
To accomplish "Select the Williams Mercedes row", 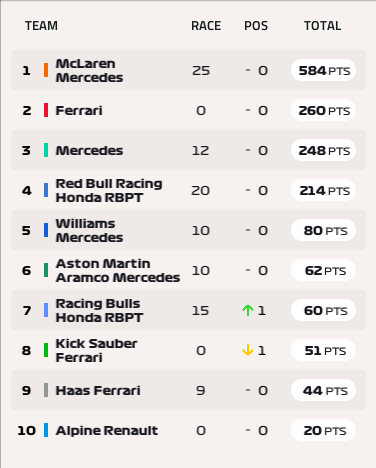I will tap(188, 230).
